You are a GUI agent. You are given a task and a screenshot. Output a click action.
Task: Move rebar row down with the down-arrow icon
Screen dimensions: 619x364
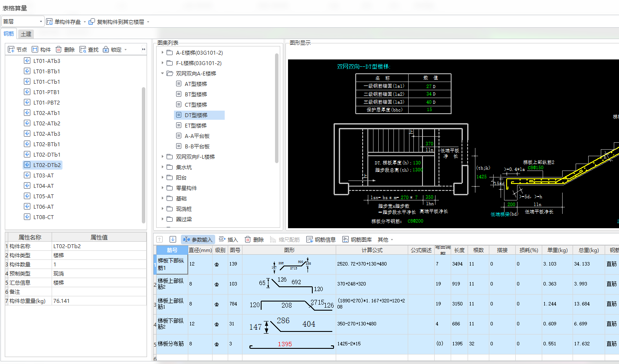click(x=173, y=239)
